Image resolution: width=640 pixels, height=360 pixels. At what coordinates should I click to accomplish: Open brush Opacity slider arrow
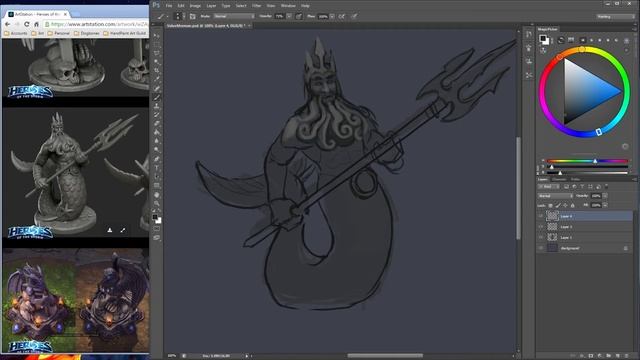(x=289, y=16)
